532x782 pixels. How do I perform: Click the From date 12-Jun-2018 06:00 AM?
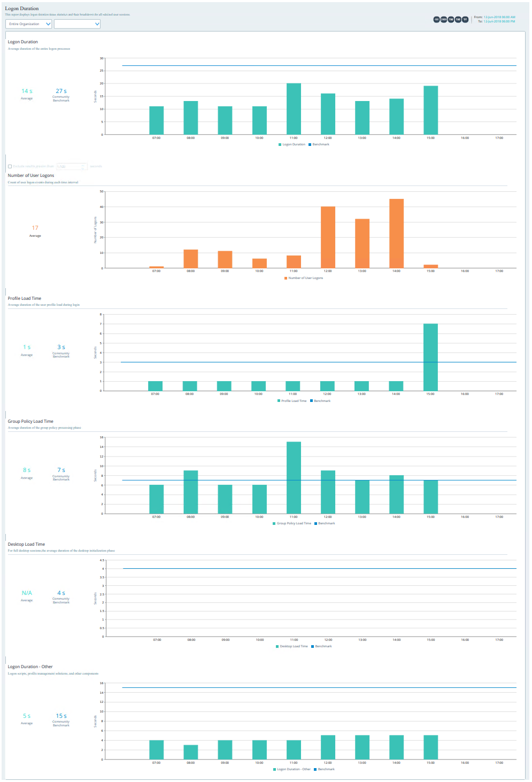499,17
